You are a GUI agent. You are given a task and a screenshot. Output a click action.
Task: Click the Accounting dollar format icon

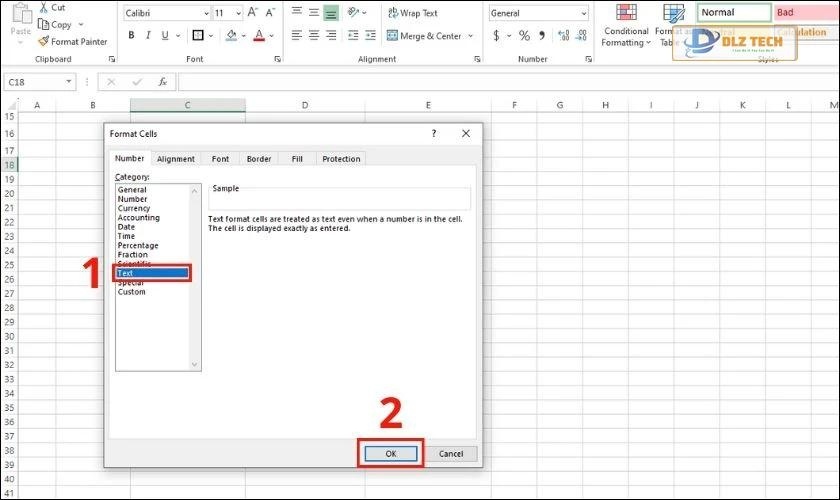coord(497,36)
